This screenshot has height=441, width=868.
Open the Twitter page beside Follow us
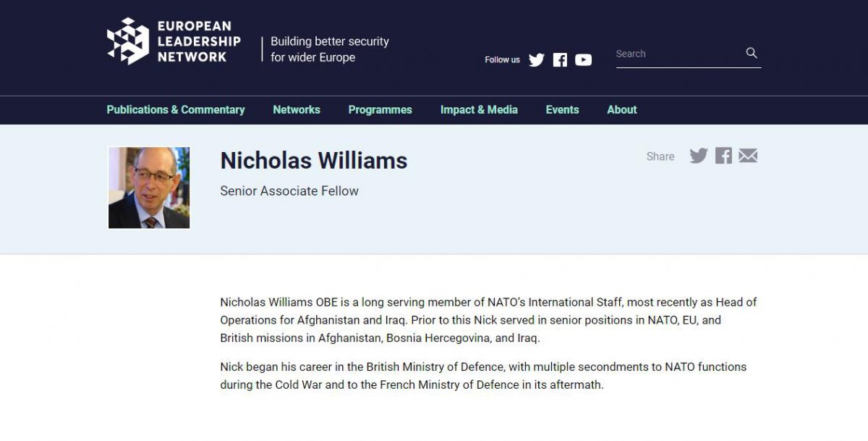[x=536, y=60]
